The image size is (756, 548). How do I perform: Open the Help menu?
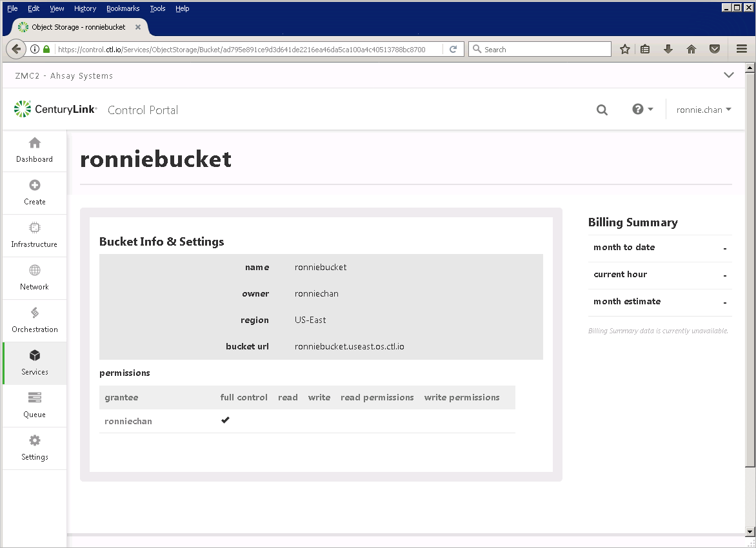[183, 8]
